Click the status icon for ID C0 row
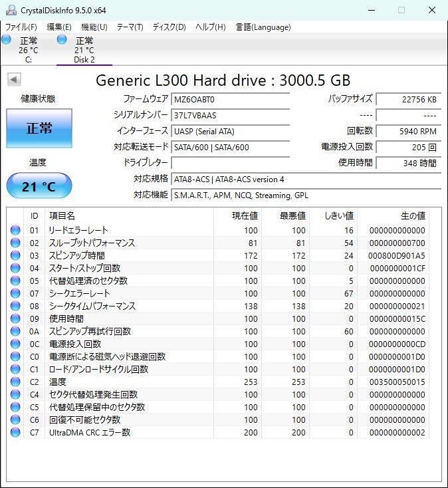The height and width of the screenshot is (488, 448). (x=15, y=356)
